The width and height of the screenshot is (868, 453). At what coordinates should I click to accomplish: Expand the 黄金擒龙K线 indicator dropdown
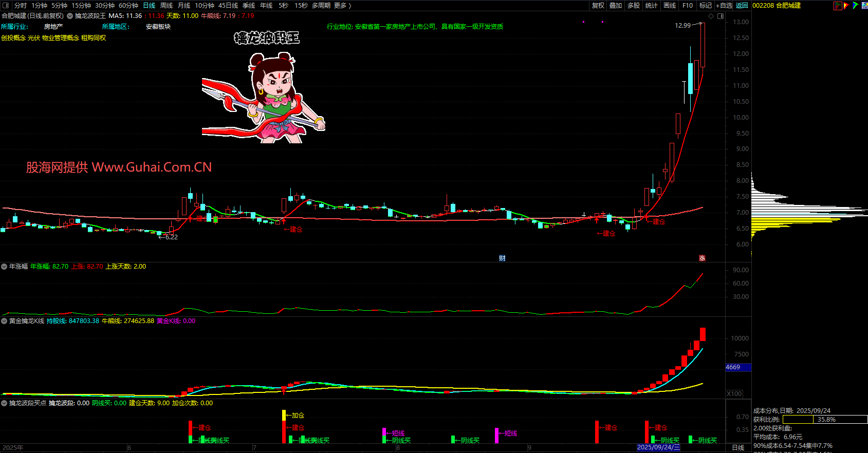click(4, 321)
